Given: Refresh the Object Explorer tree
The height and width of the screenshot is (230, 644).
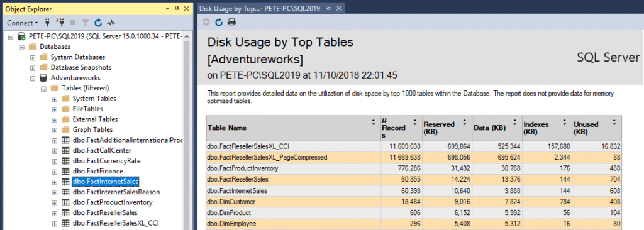Looking at the screenshot, I should coord(97,23).
